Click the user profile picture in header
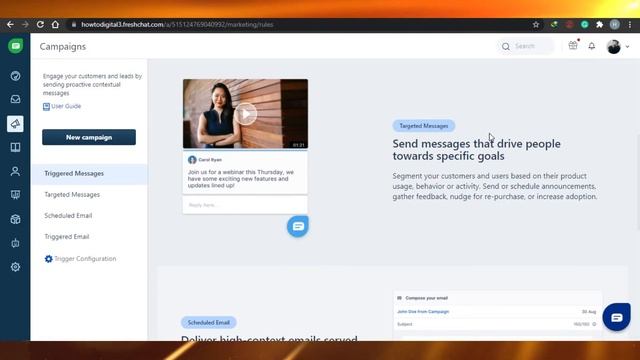The height and width of the screenshot is (360, 640). (613, 47)
